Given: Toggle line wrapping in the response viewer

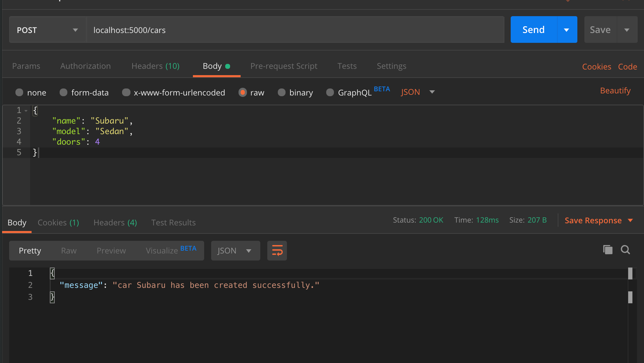Looking at the screenshot, I should tap(277, 251).
